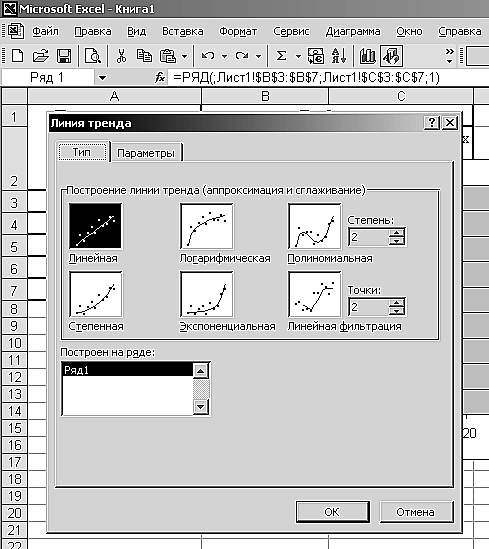Viewport: 489px width, 549px height.
Task: Select column A header
Action: 114,96
